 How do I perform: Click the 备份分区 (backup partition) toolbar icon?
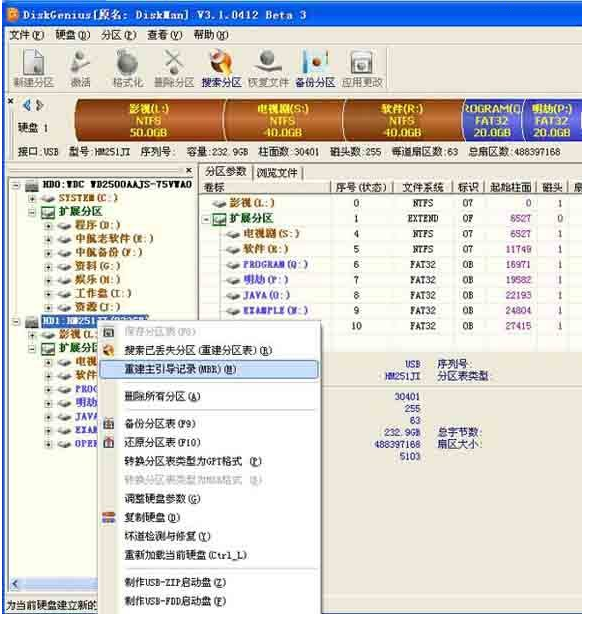click(315, 68)
